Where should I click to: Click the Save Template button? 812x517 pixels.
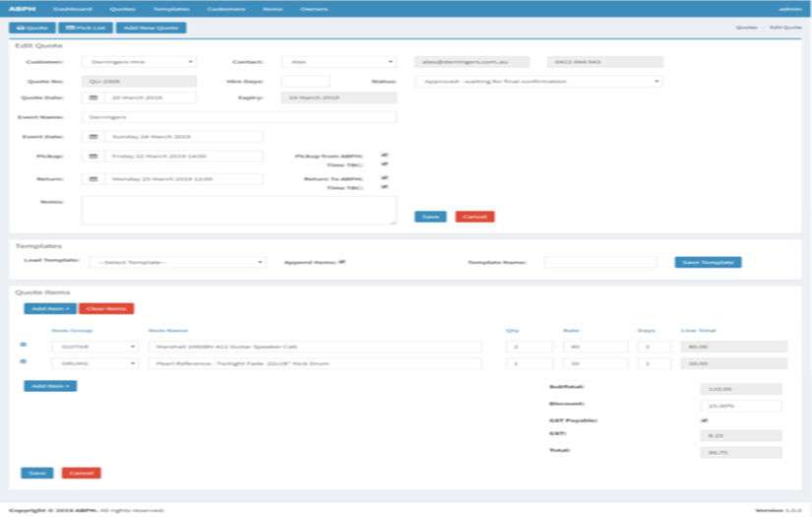click(708, 262)
